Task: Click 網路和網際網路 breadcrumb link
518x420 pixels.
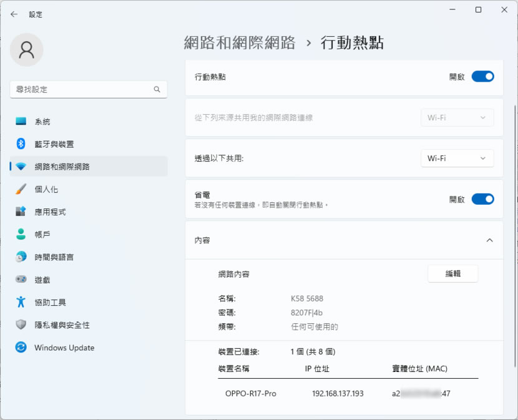Action: coord(240,42)
